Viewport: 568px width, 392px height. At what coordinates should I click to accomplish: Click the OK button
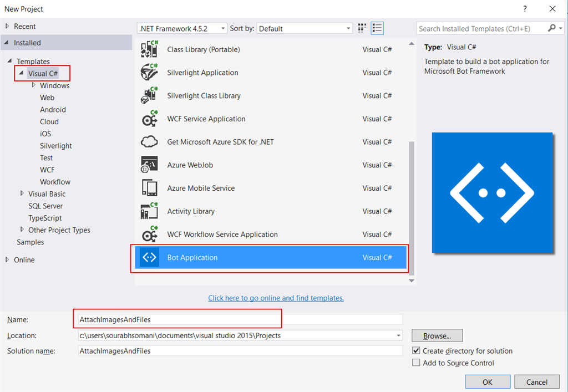click(x=488, y=382)
